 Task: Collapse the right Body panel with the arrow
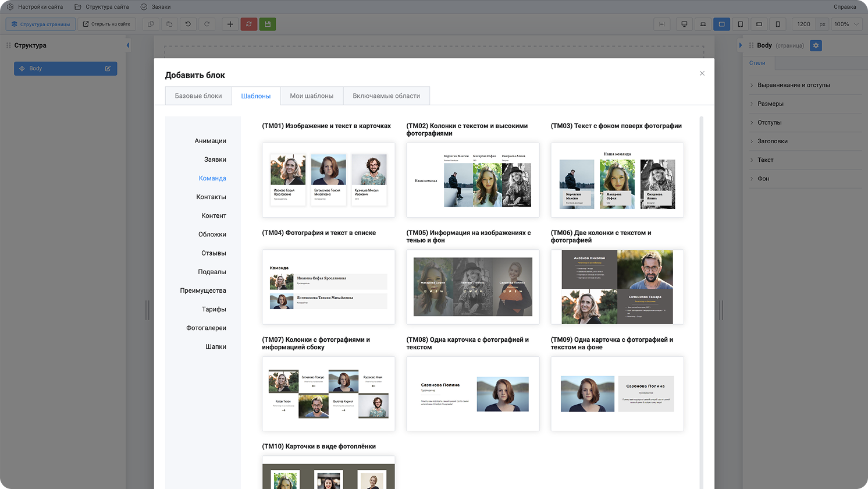741,45
